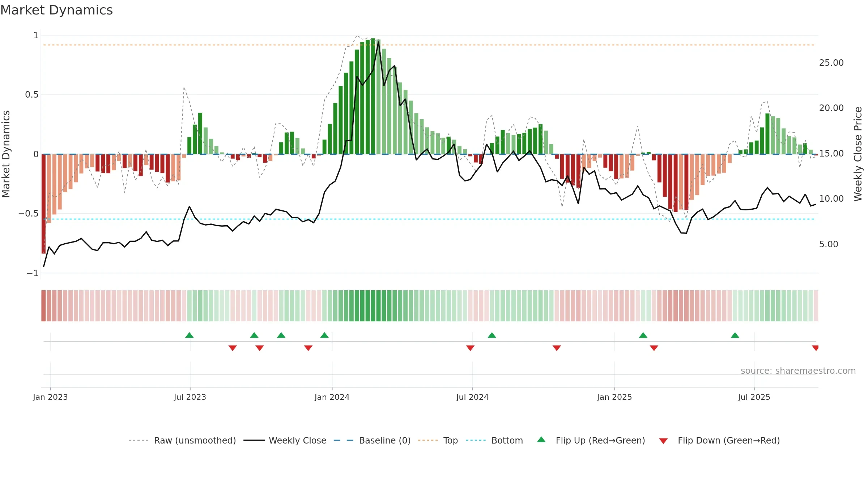The height and width of the screenshot is (488, 868).
Task: Click the Flip Down marker just before Jul 2024
Action: click(x=470, y=348)
